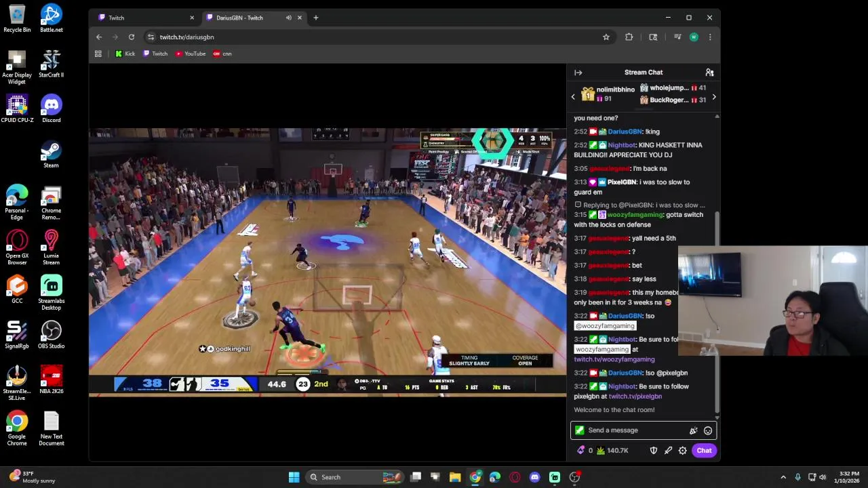Mute the DariusGBN tab audio

tap(289, 18)
